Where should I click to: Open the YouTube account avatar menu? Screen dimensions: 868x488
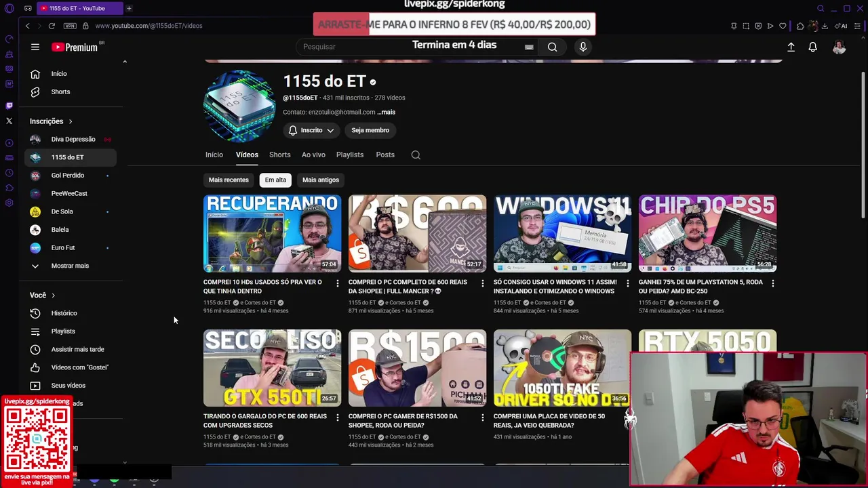coord(839,47)
